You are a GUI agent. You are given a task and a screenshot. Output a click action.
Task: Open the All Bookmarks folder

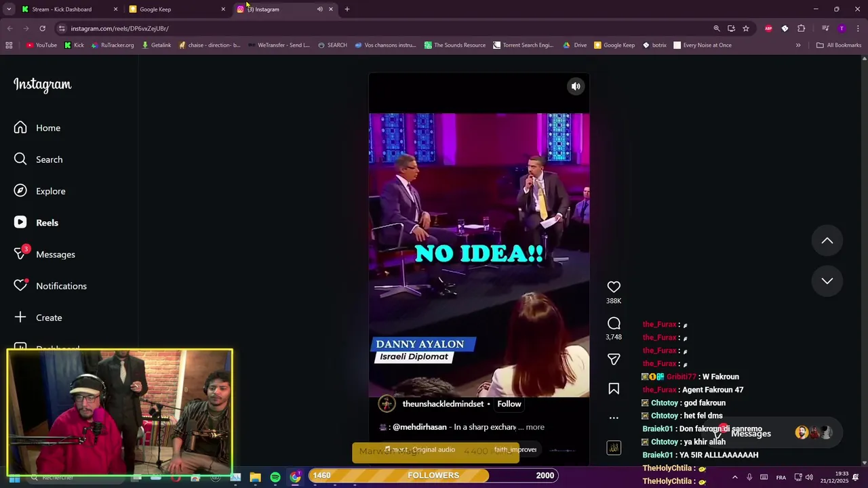(x=839, y=45)
